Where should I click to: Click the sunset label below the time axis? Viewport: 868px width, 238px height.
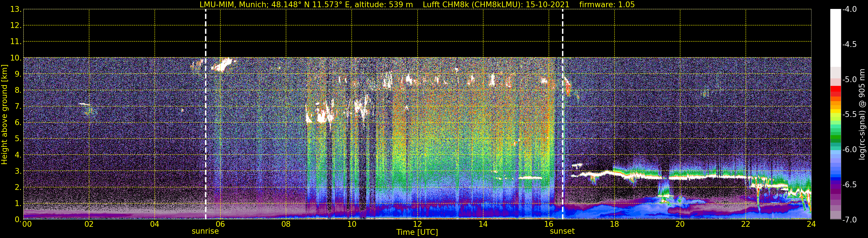pyautogui.click(x=562, y=231)
